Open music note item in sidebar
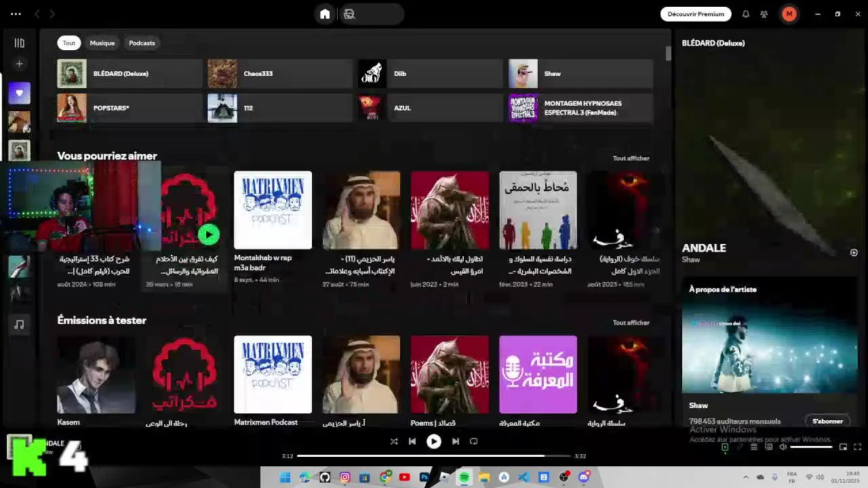Screen dimensions: 868x488 (19, 325)
